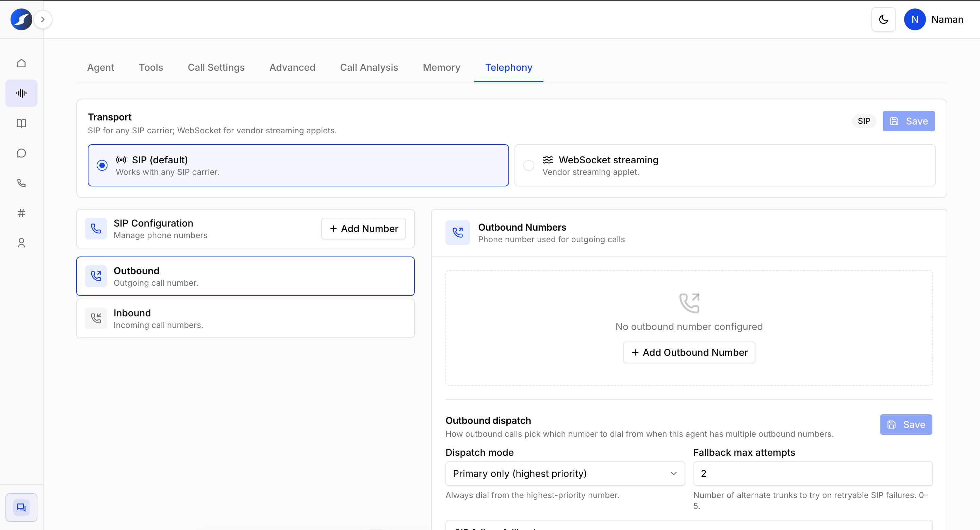This screenshot has width=980, height=530.
Task: Open the Dispatch mode dropdown
Action: pos(565,473)
